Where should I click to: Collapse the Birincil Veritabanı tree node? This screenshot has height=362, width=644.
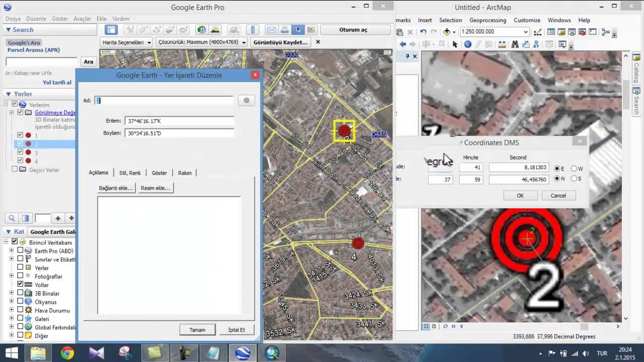pos(6,242)
